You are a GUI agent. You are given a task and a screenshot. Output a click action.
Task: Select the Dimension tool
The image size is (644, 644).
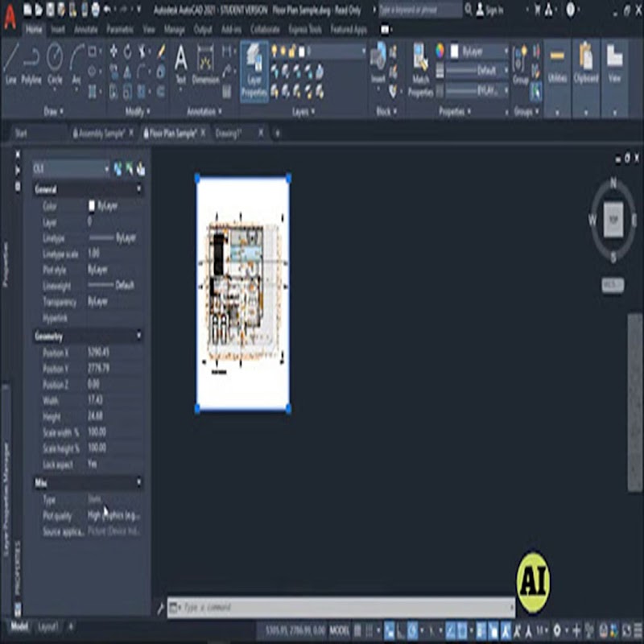[x=205, y=64]
